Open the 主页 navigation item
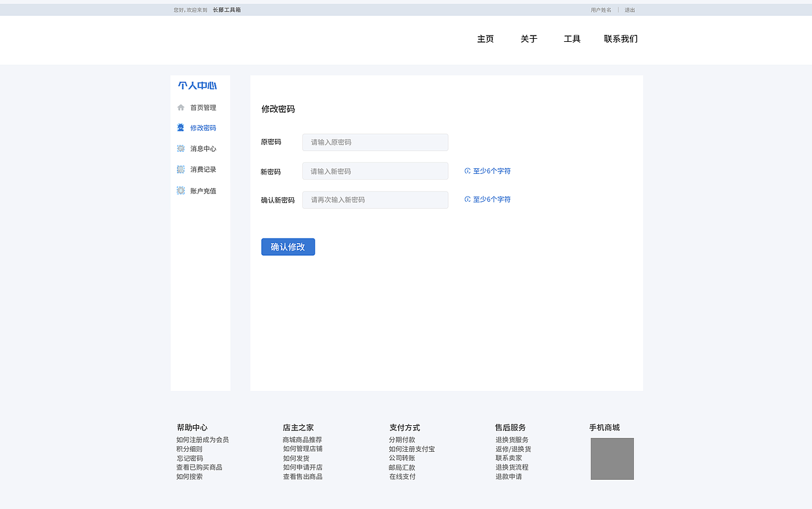This screenshot has width=812, height=509. click(x=485, y=39)
